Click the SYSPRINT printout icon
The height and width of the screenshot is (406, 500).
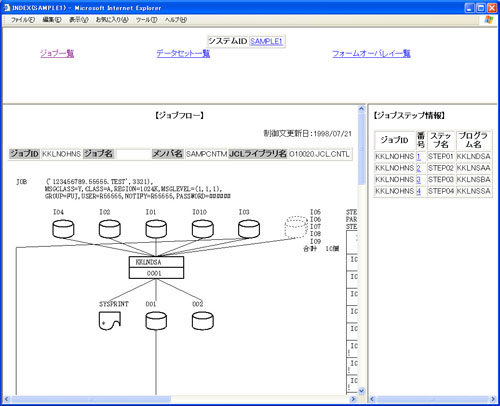[x=110, y=321]
